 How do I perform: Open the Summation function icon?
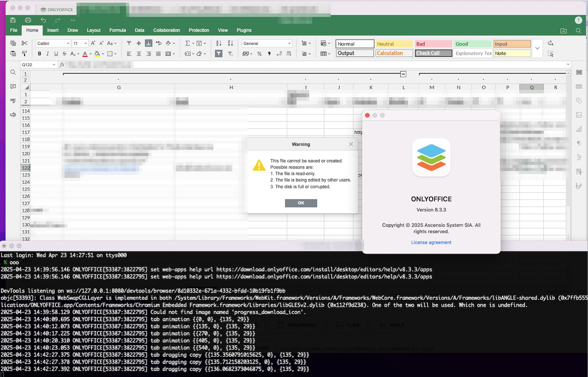188,43
